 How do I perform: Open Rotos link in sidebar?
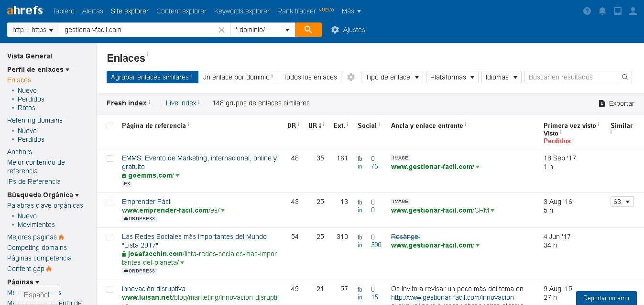(26, 108)
